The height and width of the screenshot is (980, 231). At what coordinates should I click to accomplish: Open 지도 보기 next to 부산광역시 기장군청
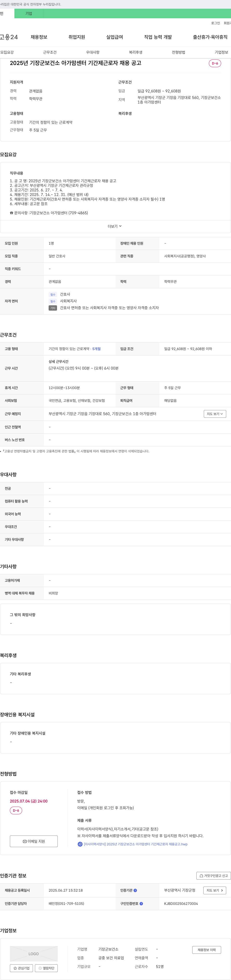click(x=215, y=891)
